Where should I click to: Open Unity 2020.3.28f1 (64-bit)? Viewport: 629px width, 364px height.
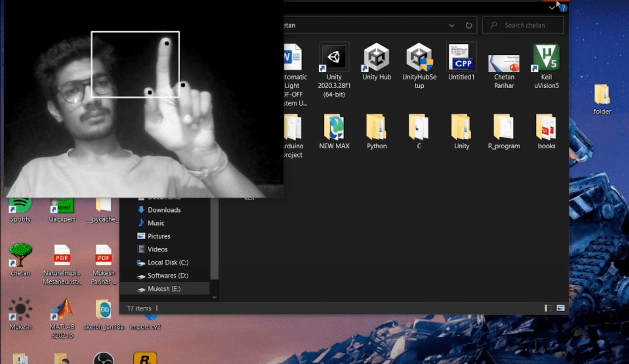point(334,57)
